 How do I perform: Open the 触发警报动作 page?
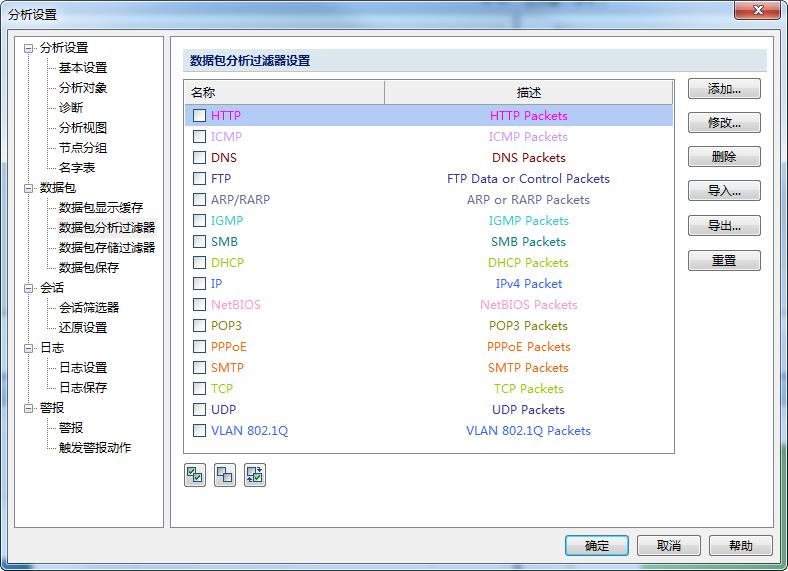pos(95,448)
